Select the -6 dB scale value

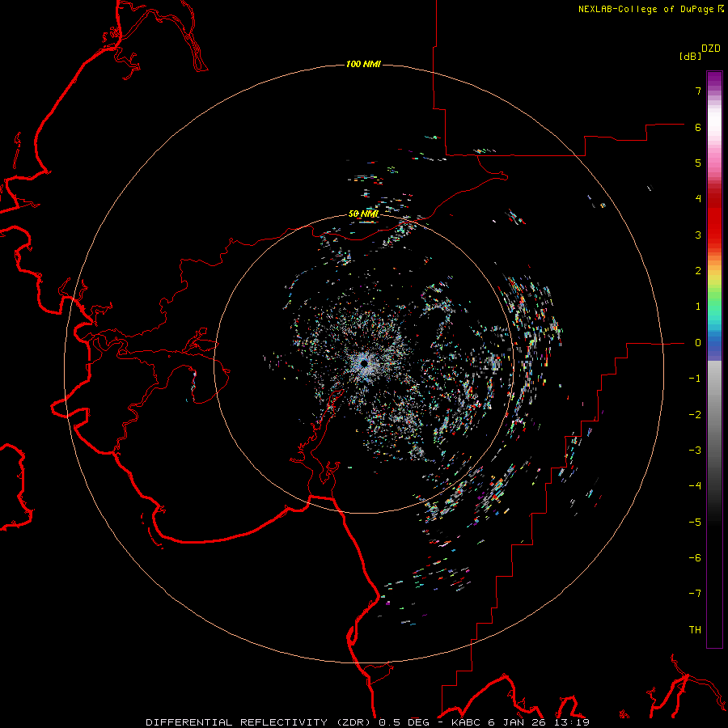(x=695, y=558)
